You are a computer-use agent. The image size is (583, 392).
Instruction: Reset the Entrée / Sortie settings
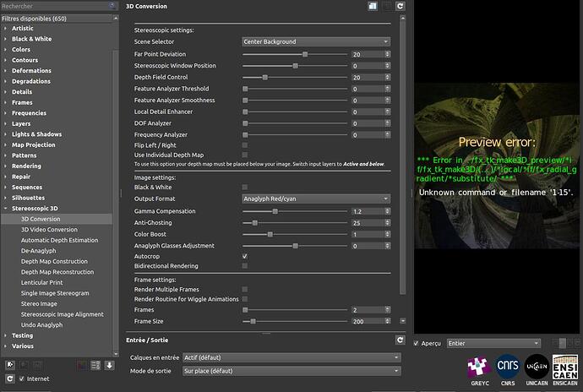[400, 340]
